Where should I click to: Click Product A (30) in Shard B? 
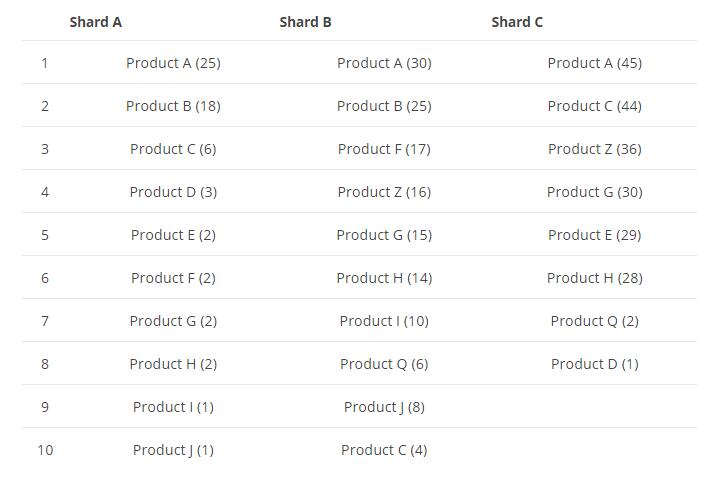point(384,63)
